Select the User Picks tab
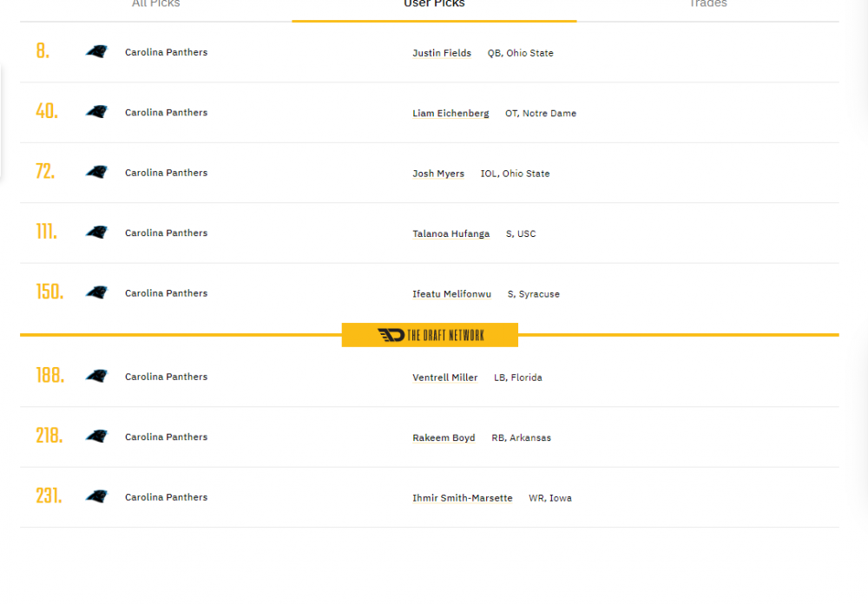This screenshot has height=604, width=868. click(x=434, y=5)
